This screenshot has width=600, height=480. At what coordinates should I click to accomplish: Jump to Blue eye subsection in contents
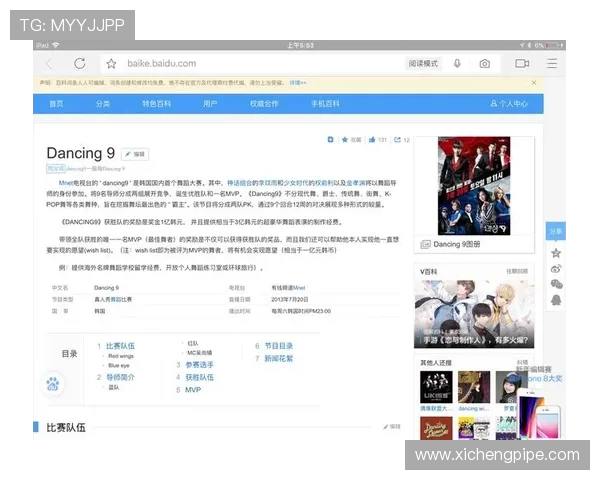[119, 366]
